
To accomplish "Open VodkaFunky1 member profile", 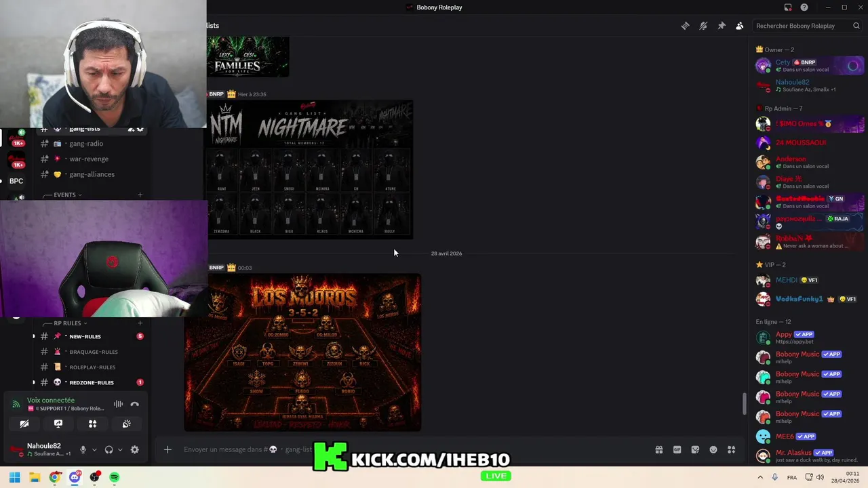I will (810, 299).
